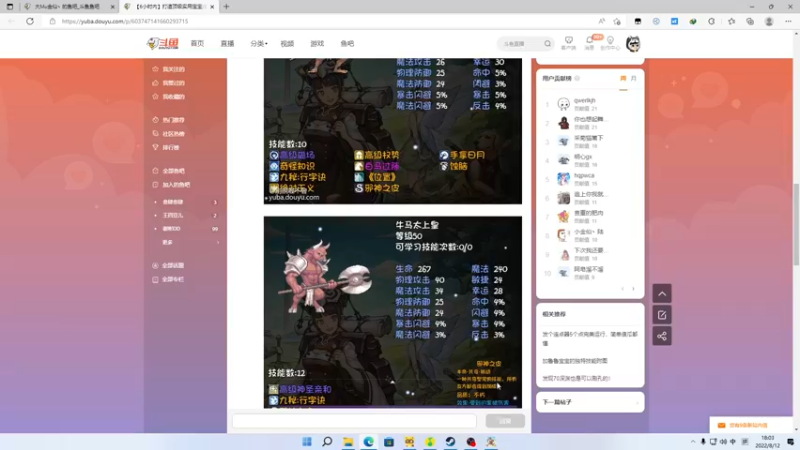The image size is (800, 450).
Task: Open the orange notification banner at bottom right
Action: (x=751, y=426)
